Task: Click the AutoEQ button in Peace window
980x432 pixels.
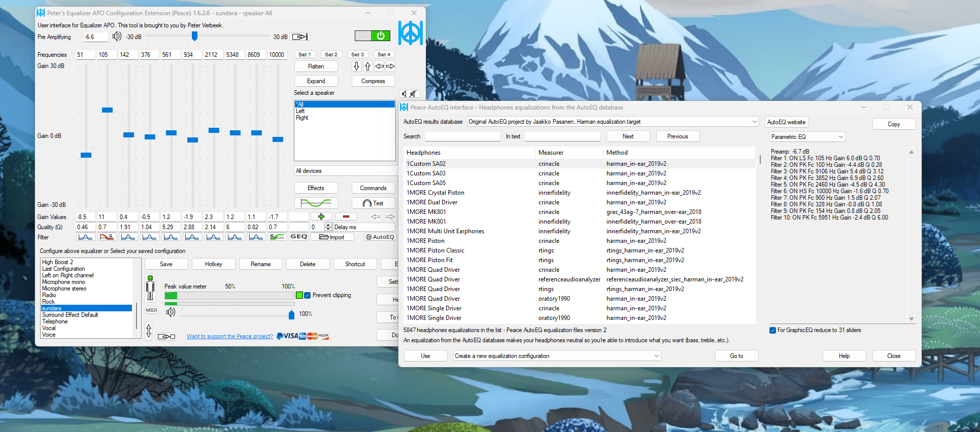Action: [380, 237]
